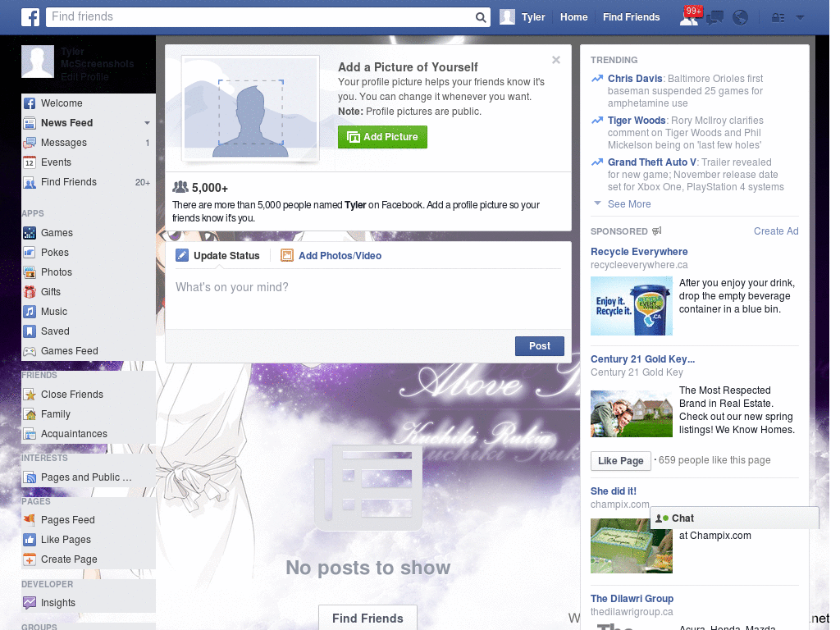Click Tyler profile avatar in top bar
Viewport: 840px width, 630px height.
coord(507,17)
